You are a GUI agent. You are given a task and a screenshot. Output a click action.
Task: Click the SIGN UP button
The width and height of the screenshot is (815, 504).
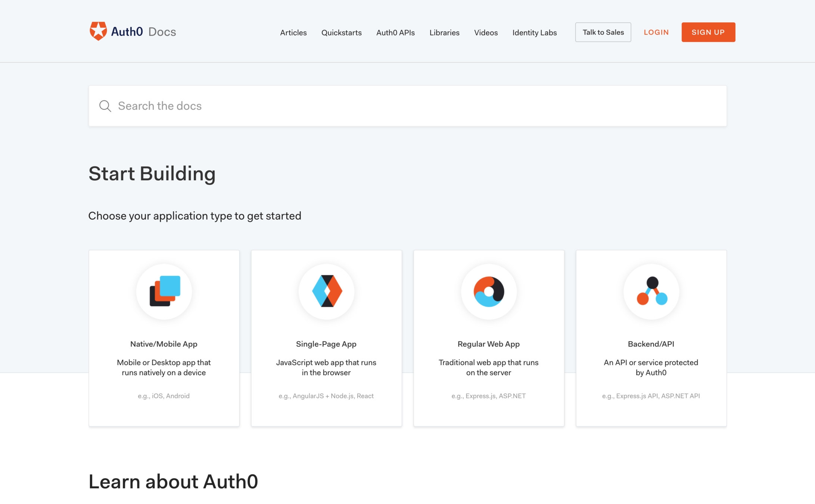pos(708,32)
